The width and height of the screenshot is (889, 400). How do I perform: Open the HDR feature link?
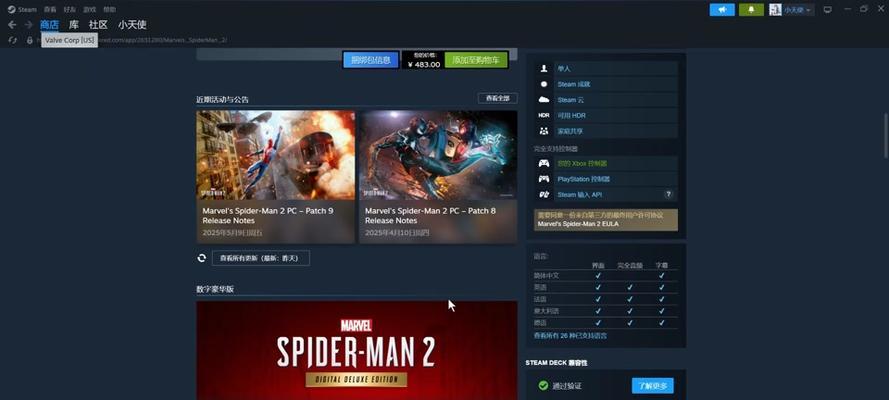click(x=572, y=116)
